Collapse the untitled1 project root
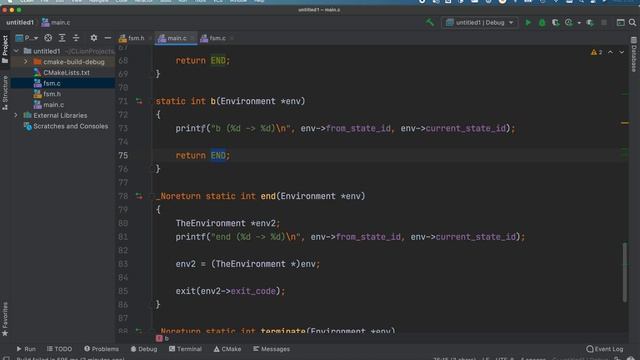 [16, 51]
